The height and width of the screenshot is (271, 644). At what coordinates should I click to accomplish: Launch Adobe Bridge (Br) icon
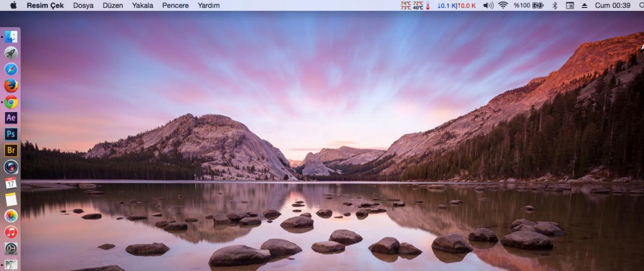pyautogui.click(x=11, y=151)
